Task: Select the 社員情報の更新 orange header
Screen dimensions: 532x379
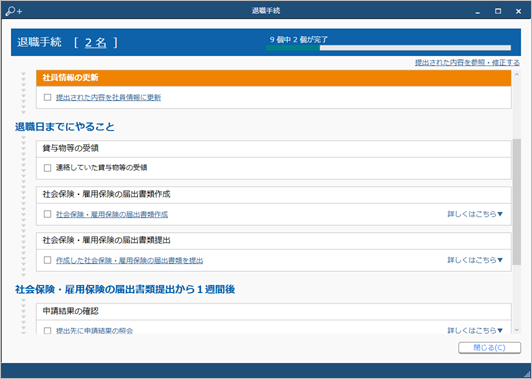Action: pos(273,78)
